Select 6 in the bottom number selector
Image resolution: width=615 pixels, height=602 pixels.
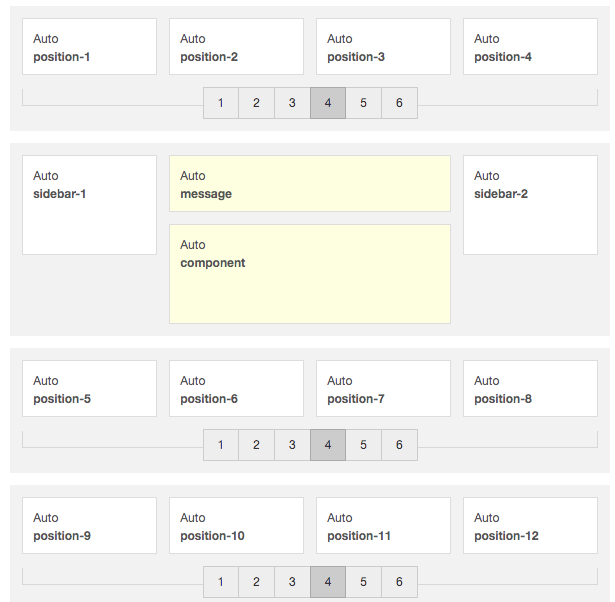coord(399,582)
